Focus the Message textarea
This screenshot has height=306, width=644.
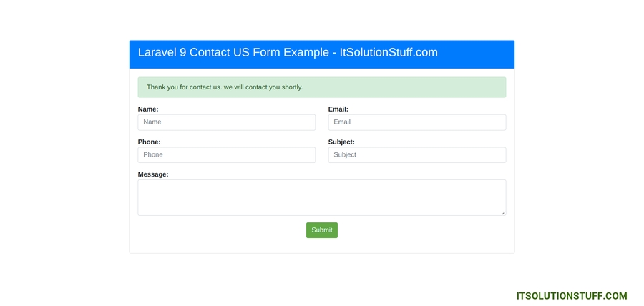point(321,197)
